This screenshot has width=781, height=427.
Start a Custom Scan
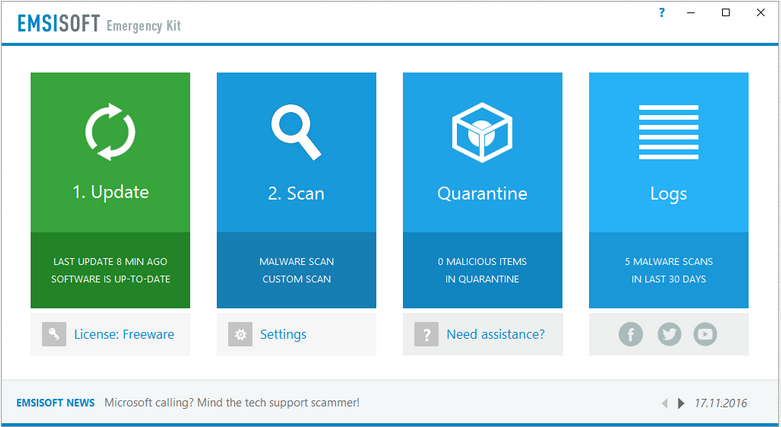click(x=296, y=279)
